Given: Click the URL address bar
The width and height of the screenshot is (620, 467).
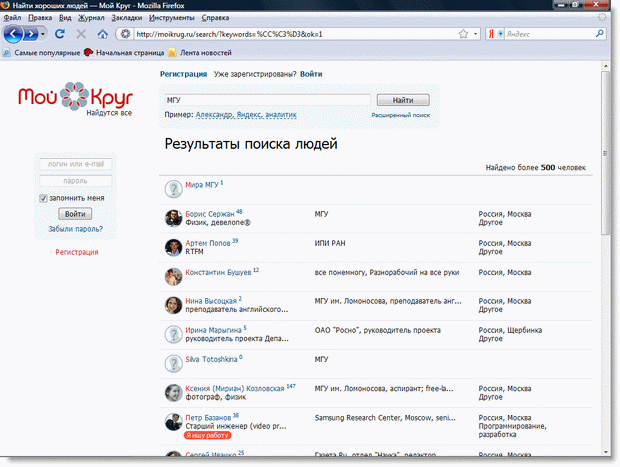Looking at the screenshot, I should (296, 34).
